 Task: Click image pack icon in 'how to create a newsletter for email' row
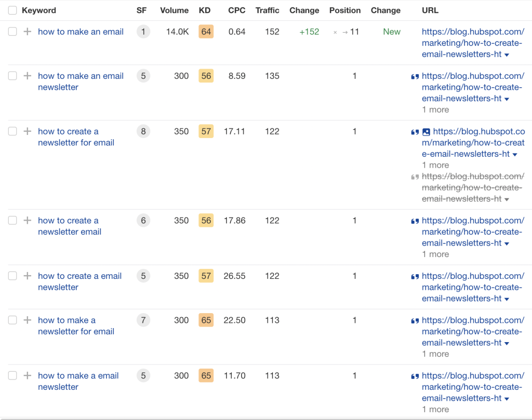pos(426,132)
